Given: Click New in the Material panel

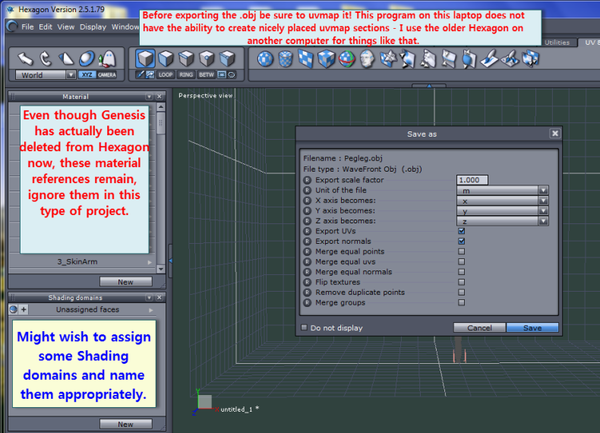Looking at the screenshot, I should (x=126, y=282).
